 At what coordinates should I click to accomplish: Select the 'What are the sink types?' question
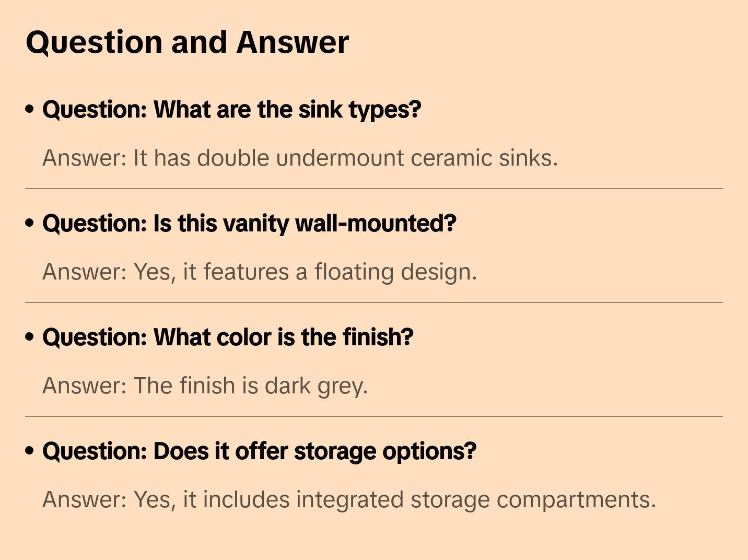click(232, 110)
